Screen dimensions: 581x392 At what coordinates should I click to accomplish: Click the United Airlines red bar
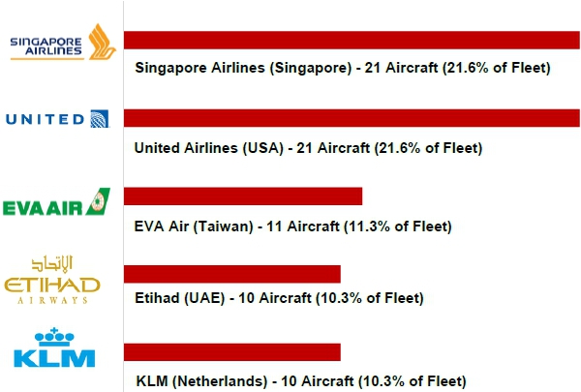click(x=352, y=118)
